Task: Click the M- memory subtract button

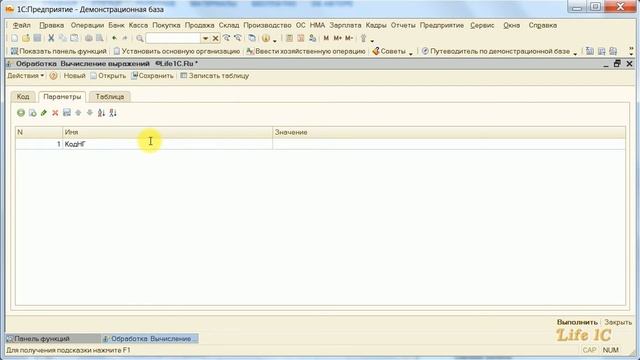Action: [x=349, y=38]
